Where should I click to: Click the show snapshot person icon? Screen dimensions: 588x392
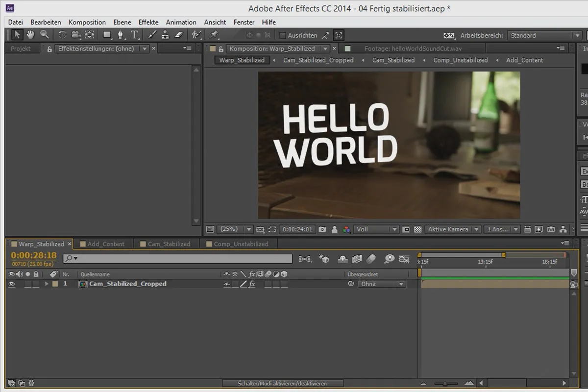click(x=335, y=229)
